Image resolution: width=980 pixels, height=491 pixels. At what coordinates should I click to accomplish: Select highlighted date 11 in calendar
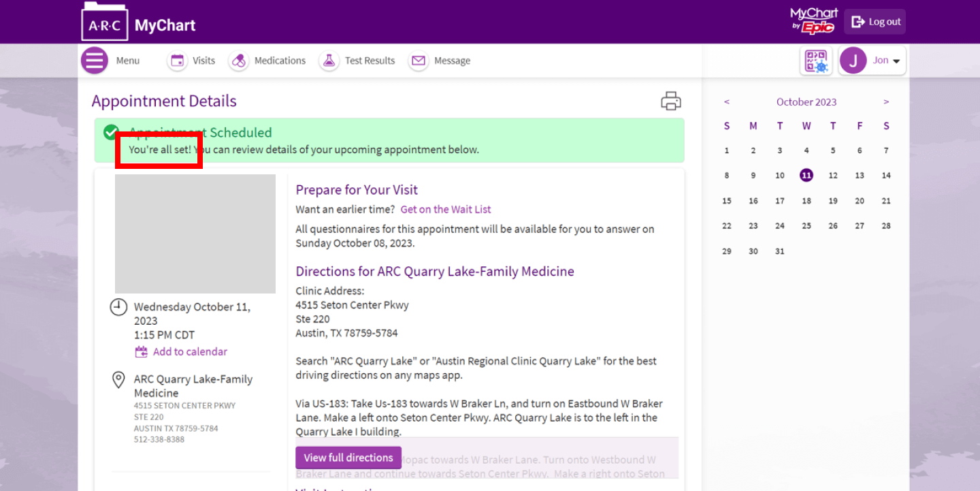point(806,176)
